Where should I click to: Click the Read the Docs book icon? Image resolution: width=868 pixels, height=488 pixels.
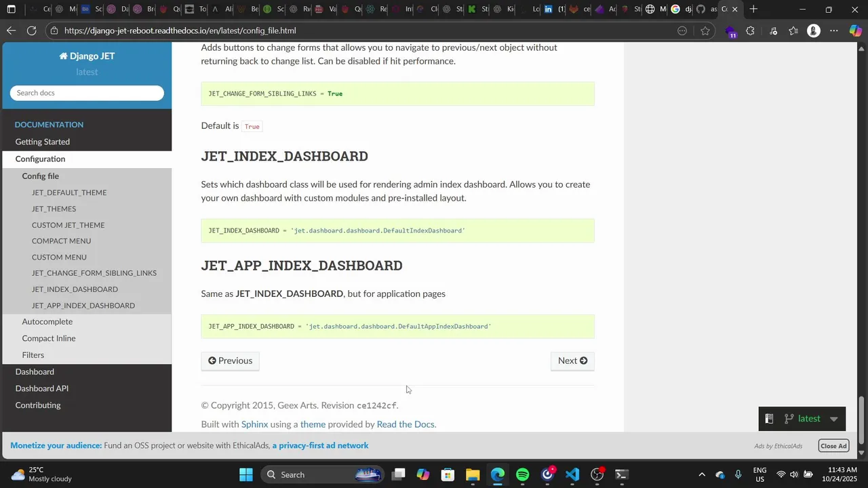[x=769, y=419]
